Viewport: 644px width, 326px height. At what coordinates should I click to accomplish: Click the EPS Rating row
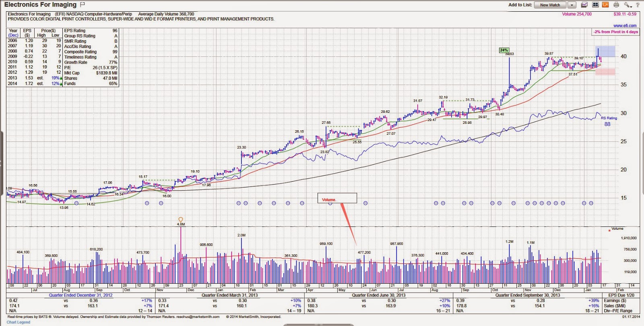pyautogui.click(x=91, y=31)
